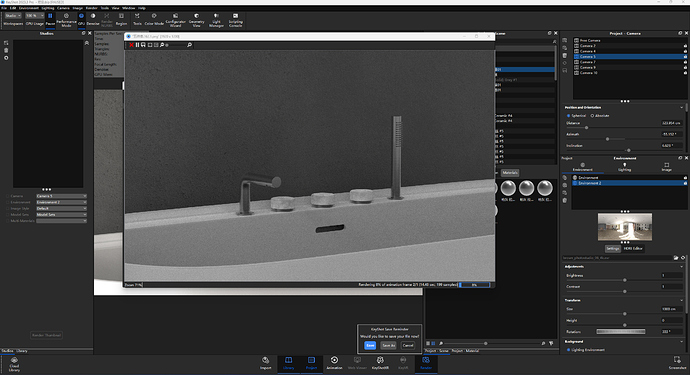Launch the Configurator Wizard
690x375 pixels.
[175, 20]
